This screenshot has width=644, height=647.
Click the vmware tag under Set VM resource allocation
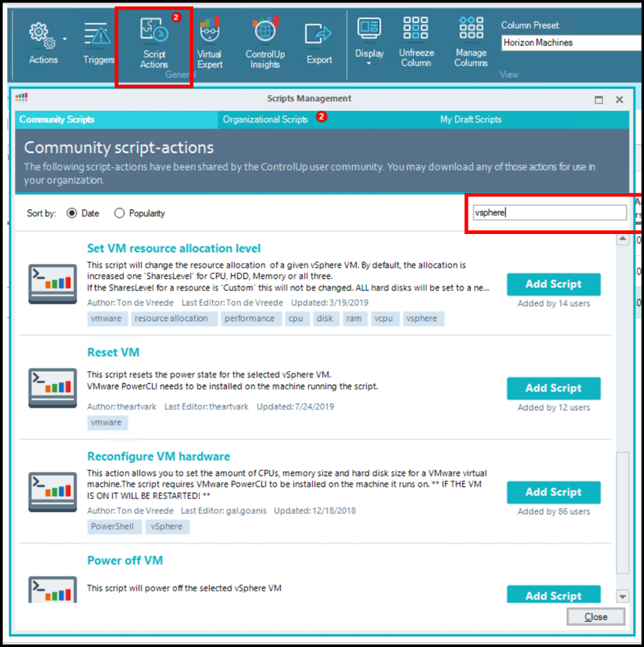107,319
